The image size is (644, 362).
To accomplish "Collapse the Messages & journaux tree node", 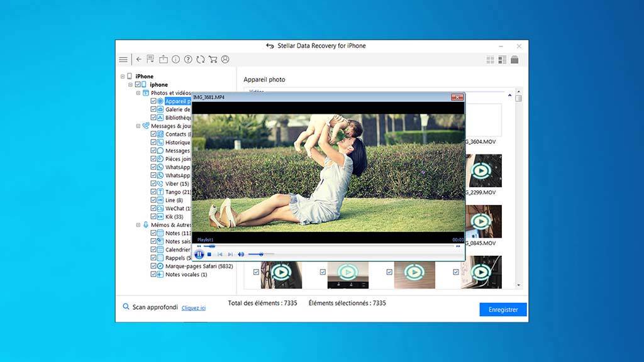I will [x=138, y=126].
